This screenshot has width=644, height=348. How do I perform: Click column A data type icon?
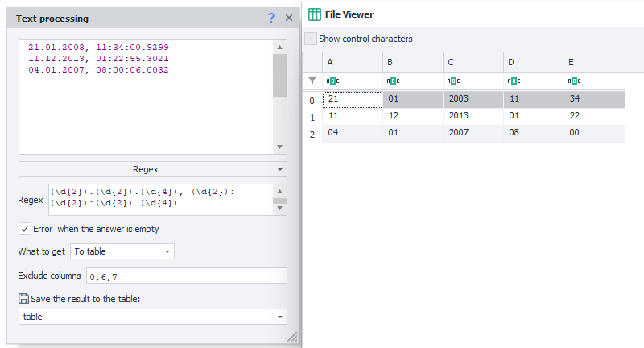(x=332, y=81)
